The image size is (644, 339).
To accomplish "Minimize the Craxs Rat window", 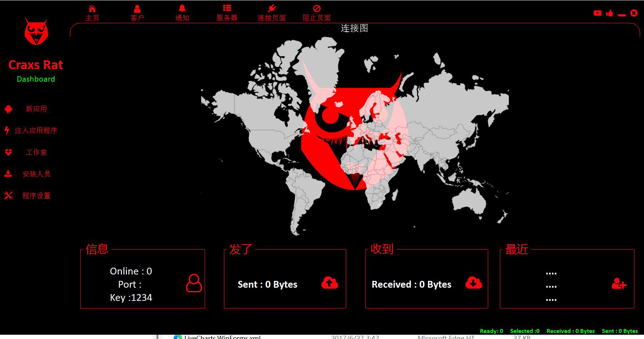I will pos(622,15).
